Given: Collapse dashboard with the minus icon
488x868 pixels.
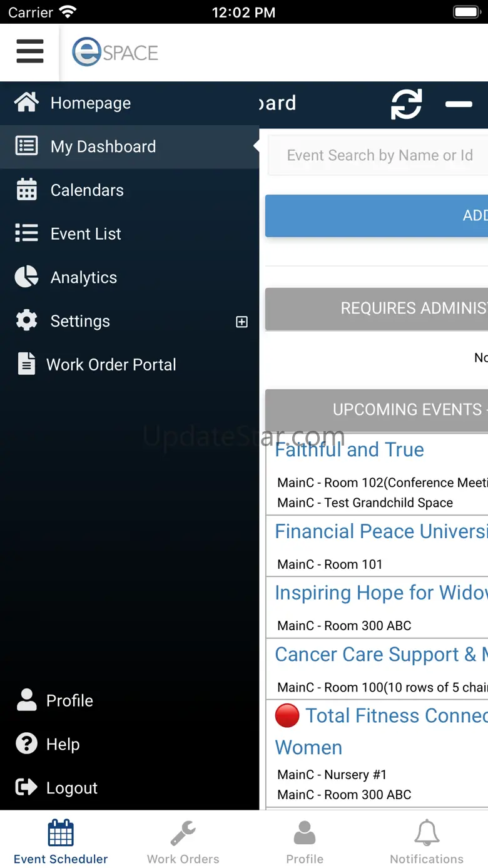Looking at the screenshot, I should (x=459, y=104).
